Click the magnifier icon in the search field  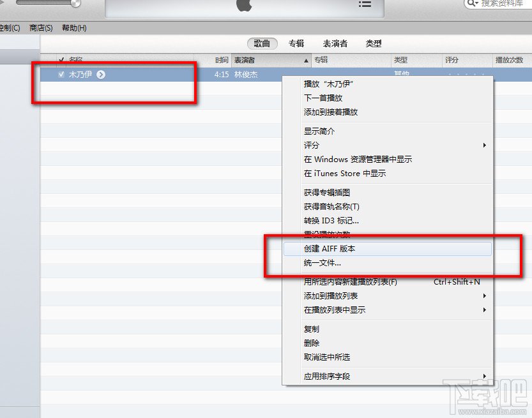471,4
